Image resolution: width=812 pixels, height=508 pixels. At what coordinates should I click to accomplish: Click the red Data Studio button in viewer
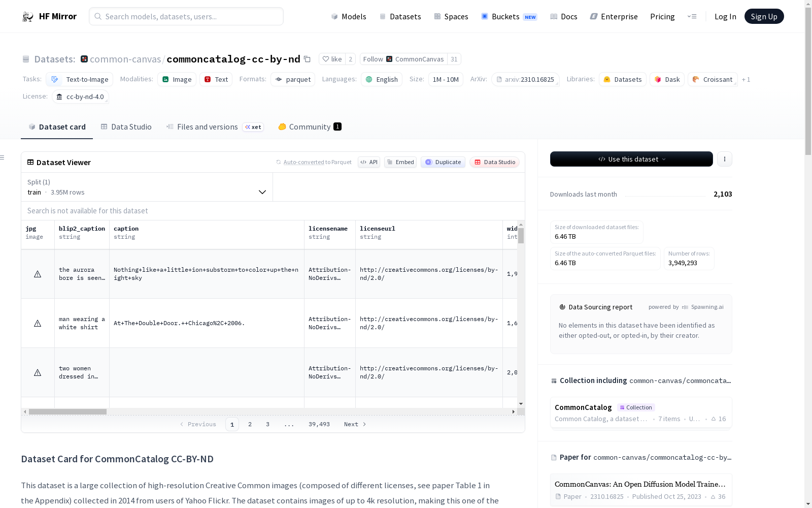tap(495, 162)
